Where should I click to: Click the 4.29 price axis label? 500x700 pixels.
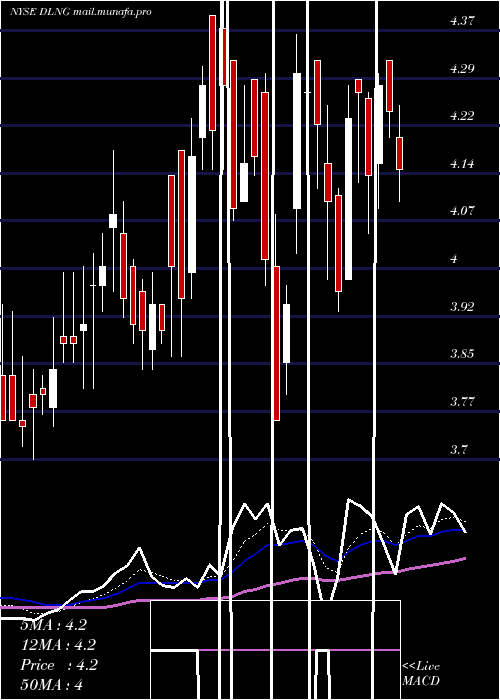tap(462, 69)
